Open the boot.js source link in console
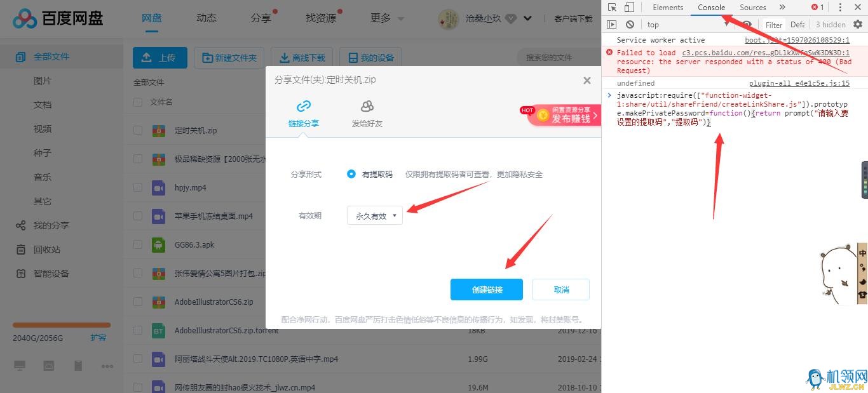Viewport: 868px width, 393px height. pos(797,40)
